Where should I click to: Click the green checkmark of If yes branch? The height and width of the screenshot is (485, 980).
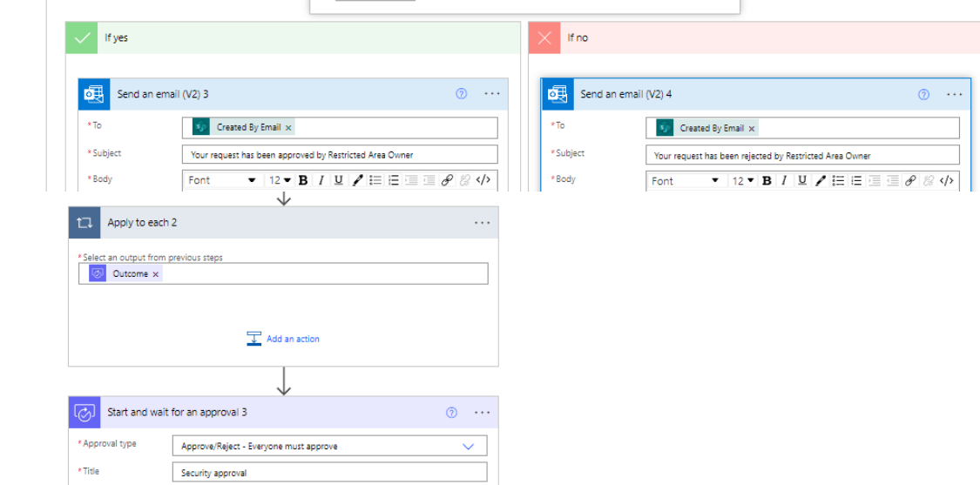click(x=82, y=38)
